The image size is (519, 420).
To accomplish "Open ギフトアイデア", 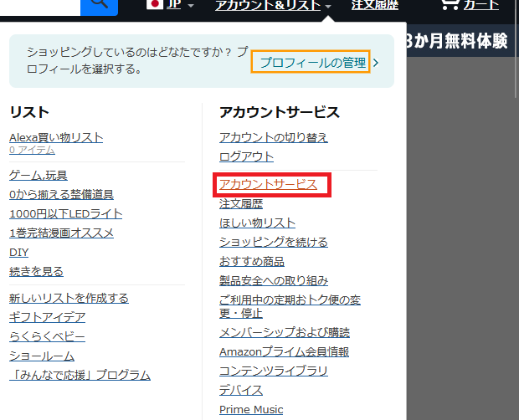I will [47, 317].
